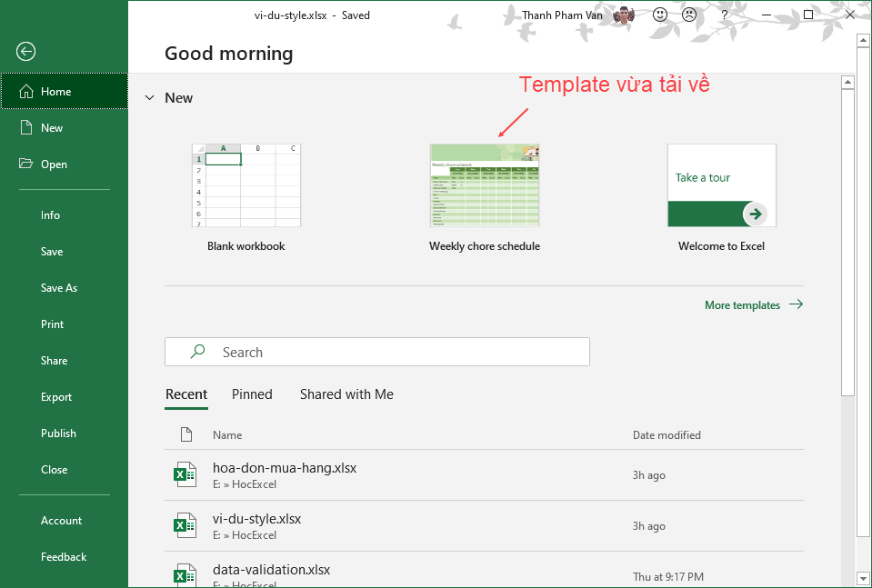The height and width of the screenshot is (588, 872).
Task: Select New in the left sidebar
Action: 64,128
